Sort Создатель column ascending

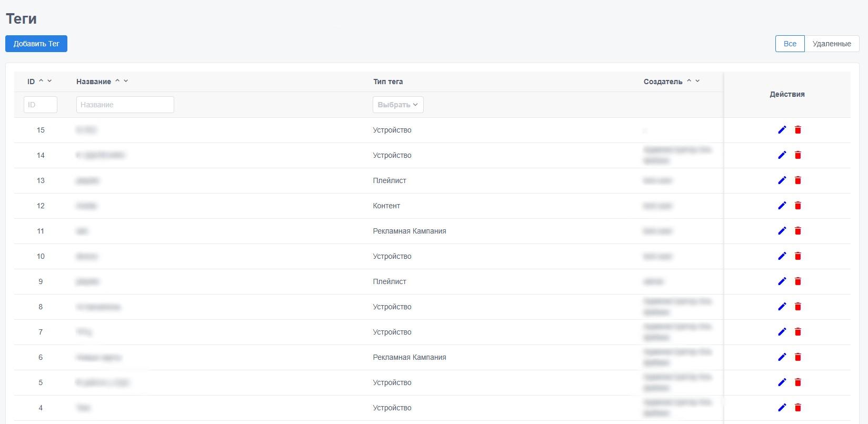click(x=689, y=81)
